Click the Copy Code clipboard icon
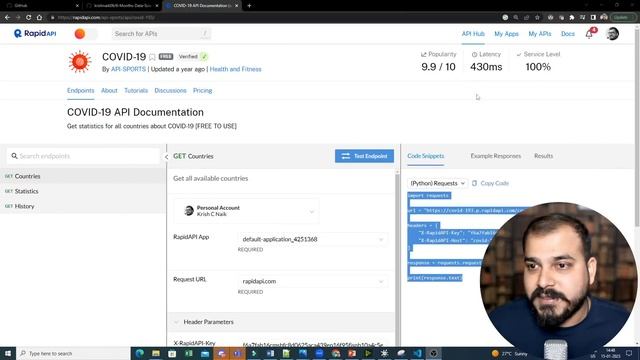The height and width of the screenshot is (360, 640). (x=474, y=183)
